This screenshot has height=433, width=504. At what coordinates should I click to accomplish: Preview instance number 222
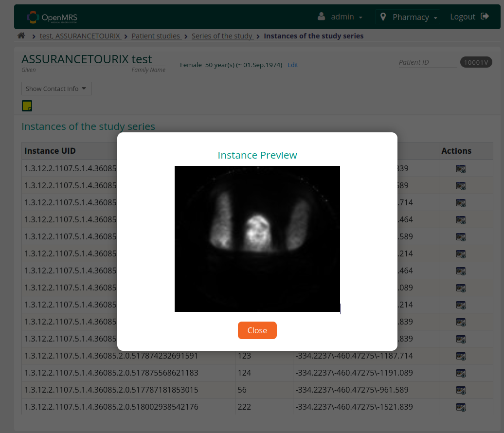[x=461, y=407]
